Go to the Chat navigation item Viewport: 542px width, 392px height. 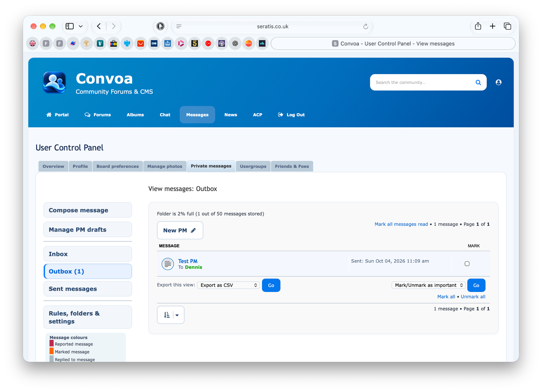click(x=165, y=115)
